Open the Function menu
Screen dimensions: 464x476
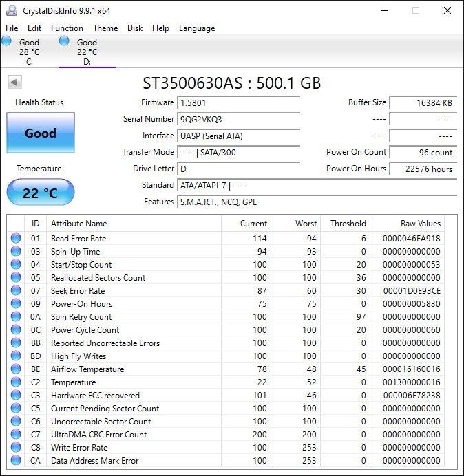tap(67, 28)
